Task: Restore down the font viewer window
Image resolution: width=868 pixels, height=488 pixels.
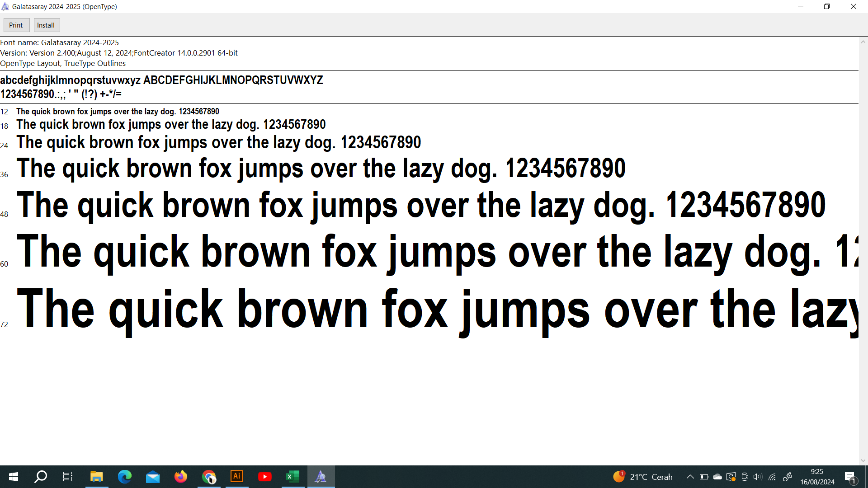Action: coord(827,6)
